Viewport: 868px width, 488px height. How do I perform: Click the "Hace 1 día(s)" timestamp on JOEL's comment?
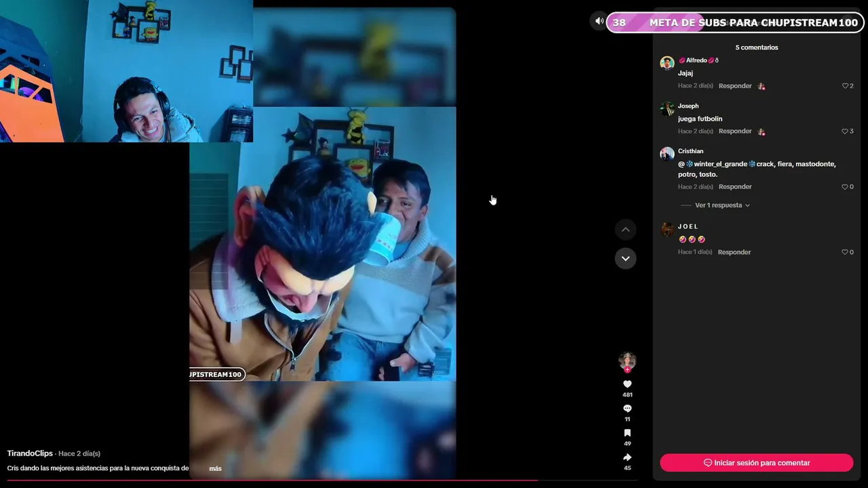tap(695, 252)
